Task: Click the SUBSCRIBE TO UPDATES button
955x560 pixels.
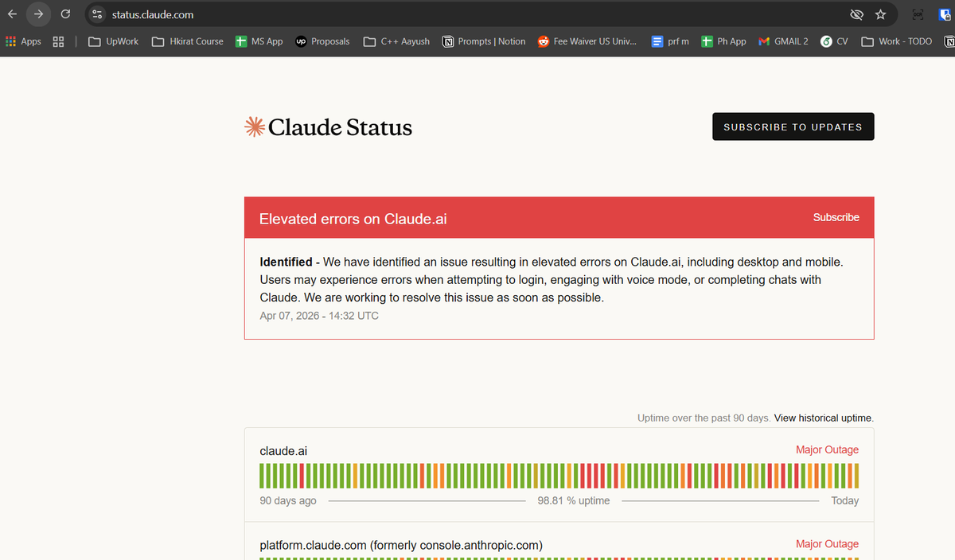Action: (793, 126)
